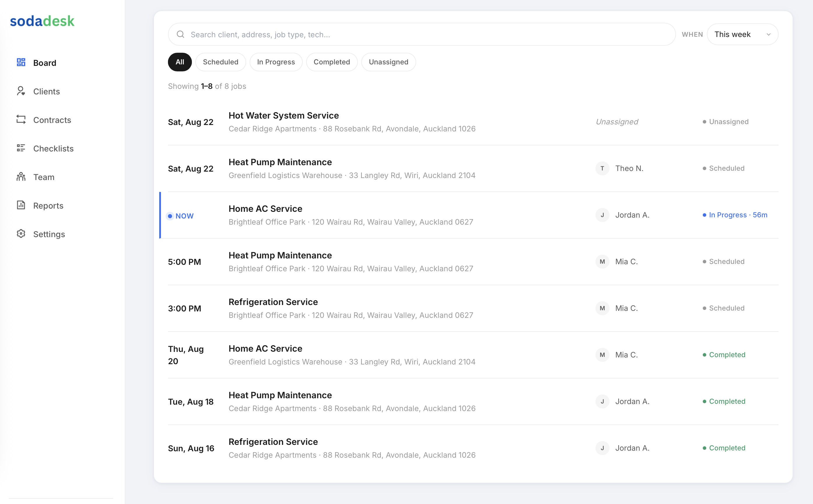The height and width of the screenshot is (504, 813).
Task: Click the Contracts arrows icon
Action: pyautogui.click(x=21, y=120)
